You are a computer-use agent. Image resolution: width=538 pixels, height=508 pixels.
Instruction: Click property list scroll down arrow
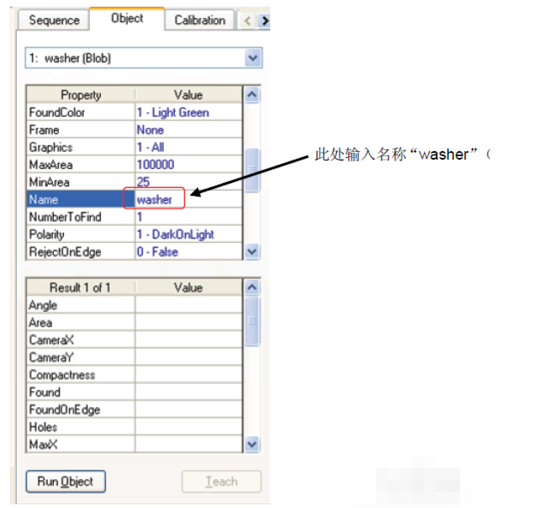[252, 252]
